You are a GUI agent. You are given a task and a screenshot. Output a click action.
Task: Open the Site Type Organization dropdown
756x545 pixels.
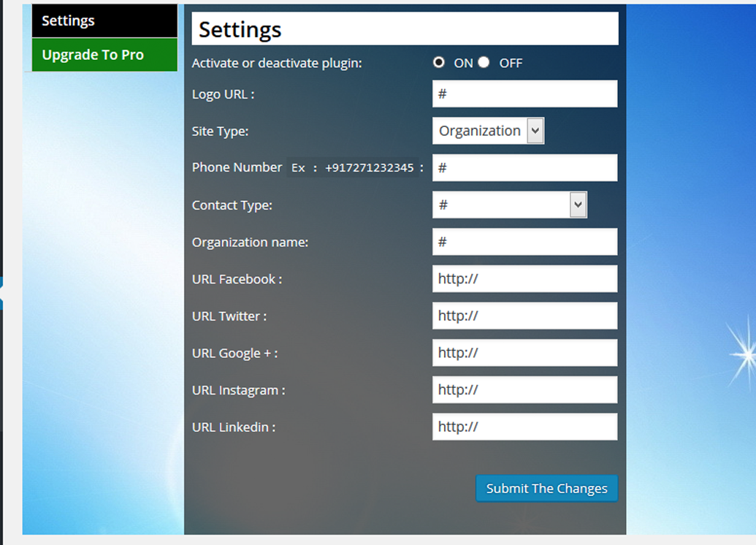[489, 131]
